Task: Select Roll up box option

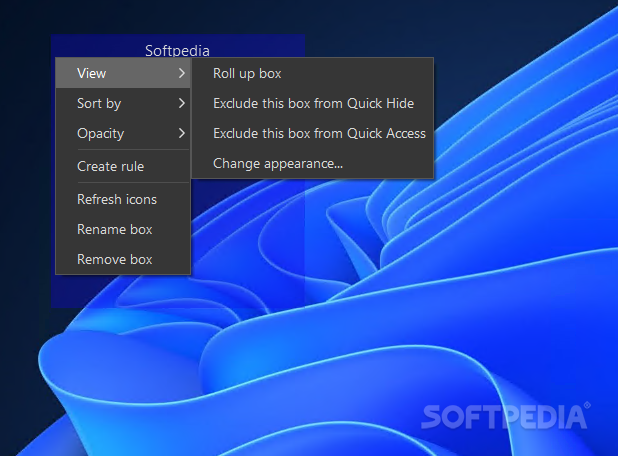Action: pos(313,73)
